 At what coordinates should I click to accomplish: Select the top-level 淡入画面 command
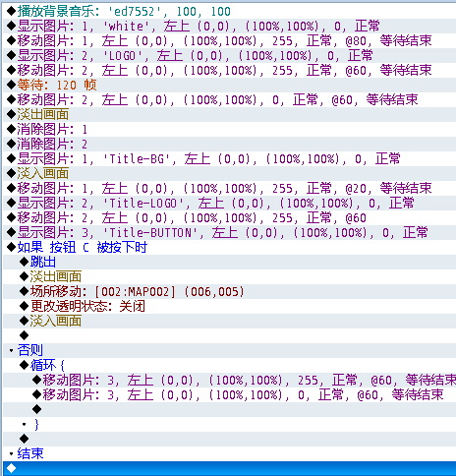click(x=229, y=174)
